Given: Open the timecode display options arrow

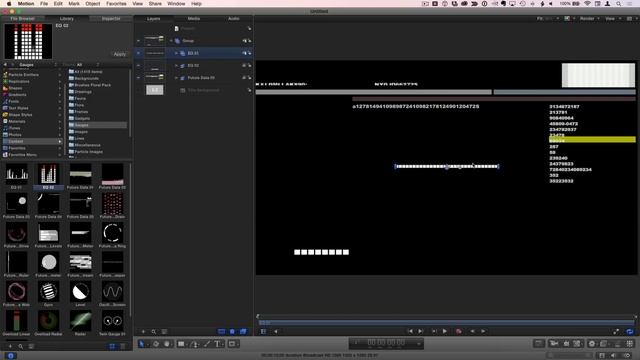Looking at the screenshot, I should (x=418, y=344).
